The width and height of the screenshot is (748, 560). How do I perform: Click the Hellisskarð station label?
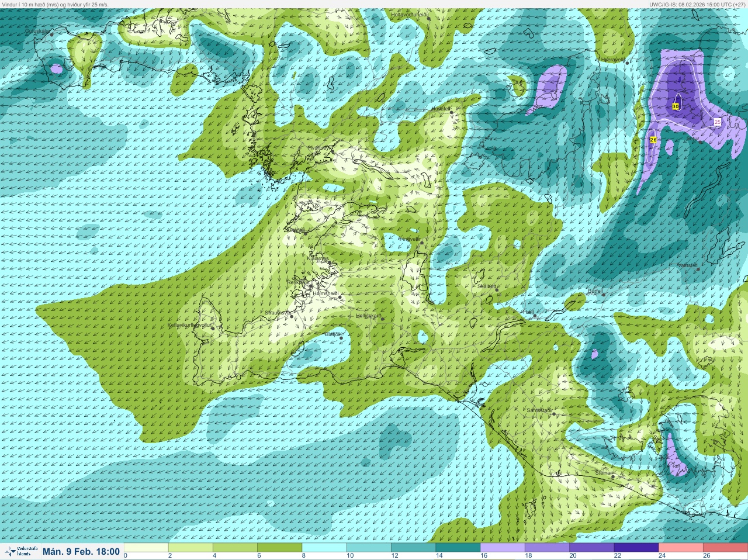click(x=369, y=316)
